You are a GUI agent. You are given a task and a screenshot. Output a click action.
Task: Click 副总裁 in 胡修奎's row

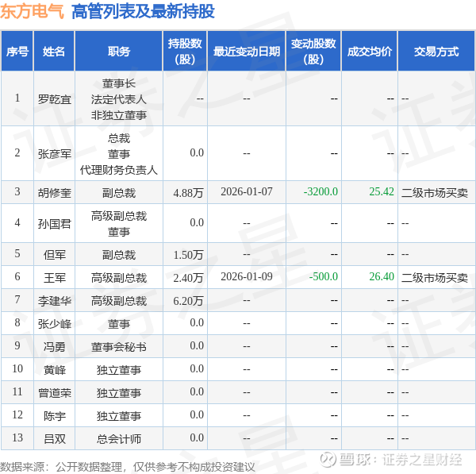119,193
